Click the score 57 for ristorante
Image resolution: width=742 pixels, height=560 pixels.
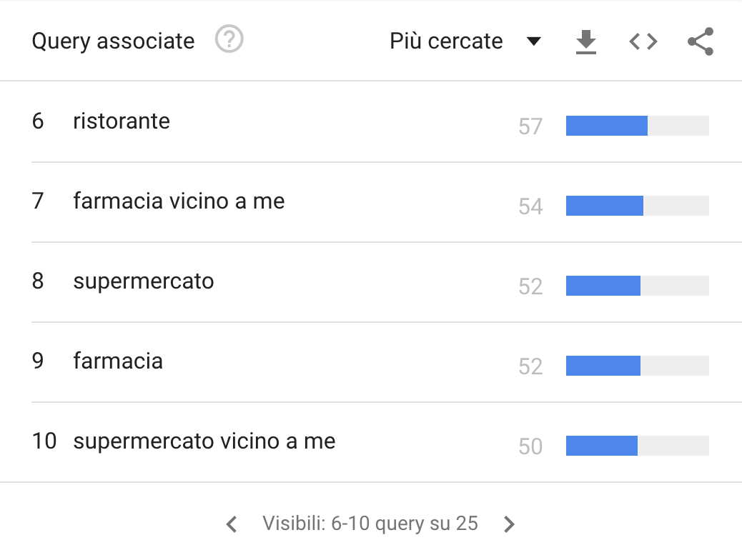pyautogui.click(x=530, y=127)
